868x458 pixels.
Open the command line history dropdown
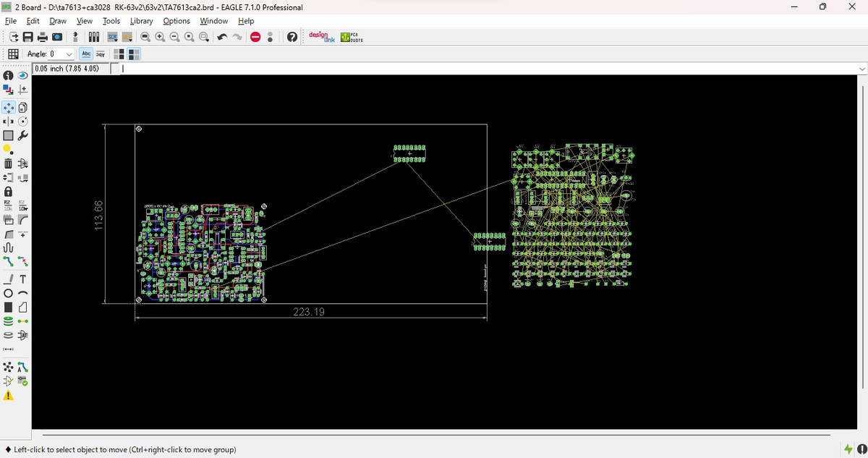tap(861, 69)
